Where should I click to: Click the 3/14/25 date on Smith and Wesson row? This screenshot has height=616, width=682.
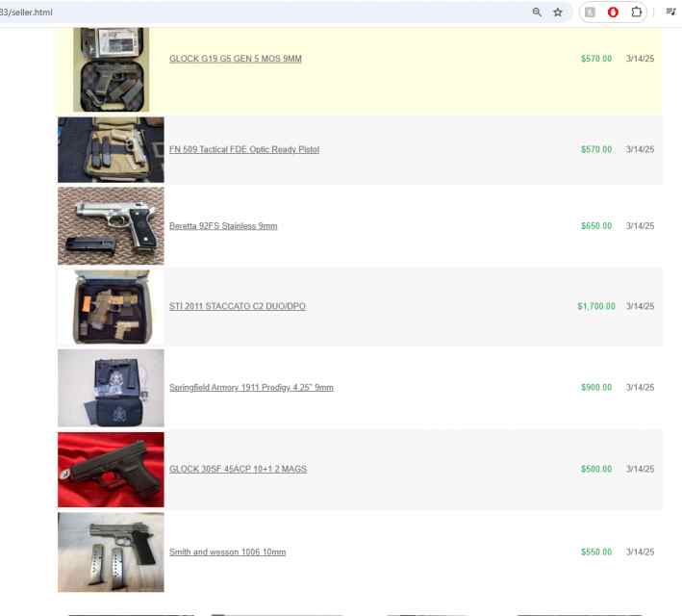click(x=640, y=552)
